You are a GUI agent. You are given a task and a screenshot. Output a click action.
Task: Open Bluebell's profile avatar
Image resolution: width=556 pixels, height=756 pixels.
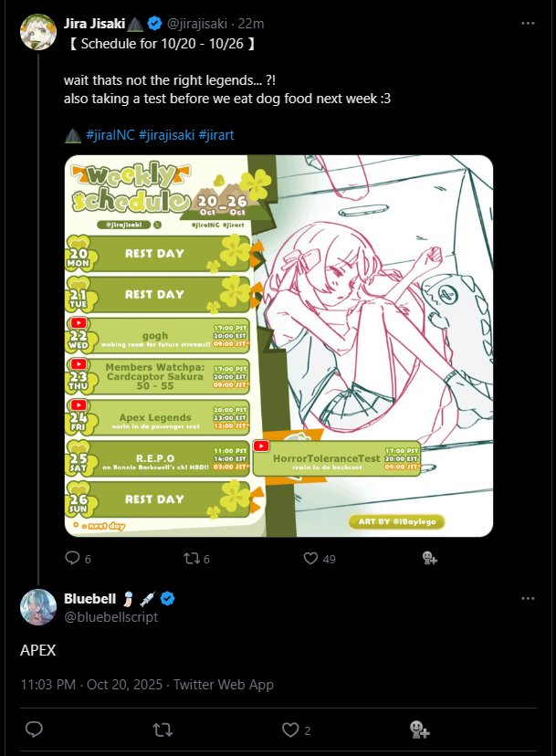coord(38,607)
